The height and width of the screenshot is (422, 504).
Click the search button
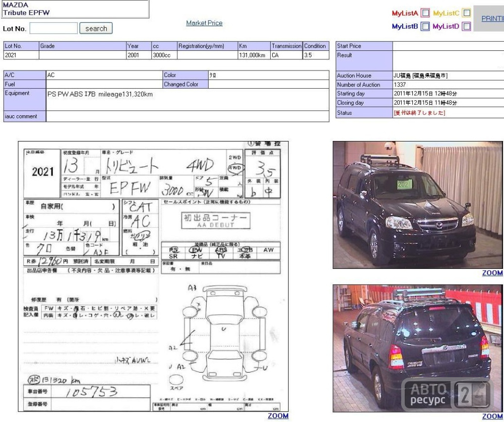click(96, 28)
